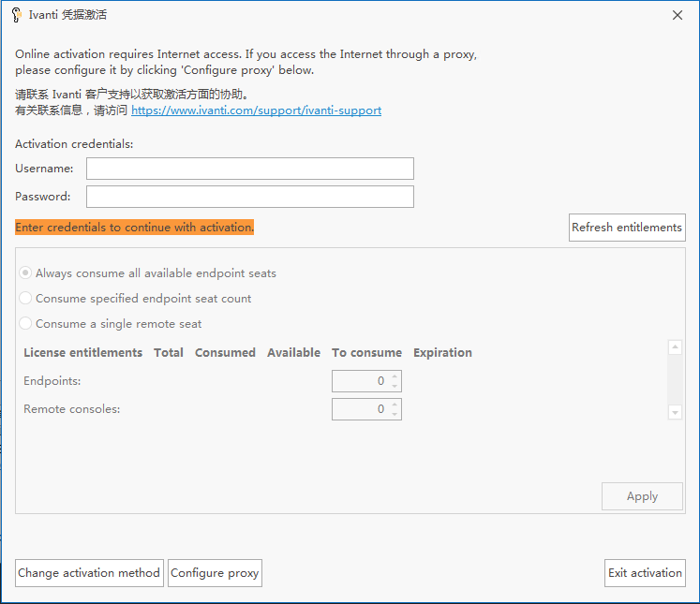Image resolution: width=700 pixels, height=604 pixels.
Task: Click the 'License entitlements' column header
Action: coord(83,352)
